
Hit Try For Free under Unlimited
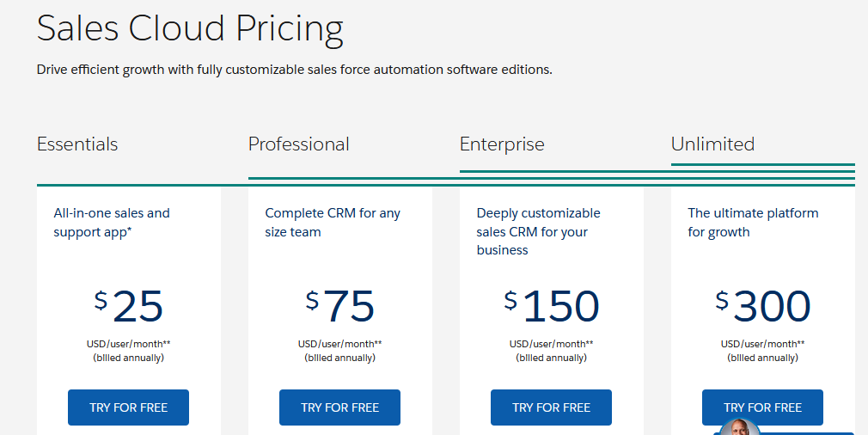tap(762, 407)
